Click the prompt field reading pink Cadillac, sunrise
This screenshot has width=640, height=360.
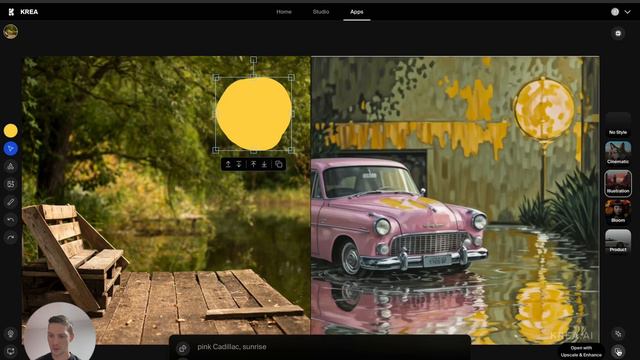[232, 347]
